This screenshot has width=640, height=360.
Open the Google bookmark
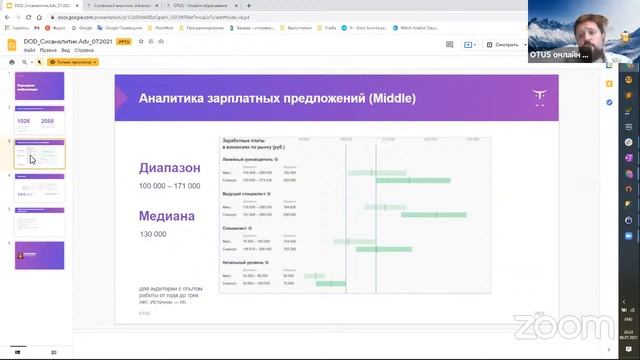(x=82, y=28)
